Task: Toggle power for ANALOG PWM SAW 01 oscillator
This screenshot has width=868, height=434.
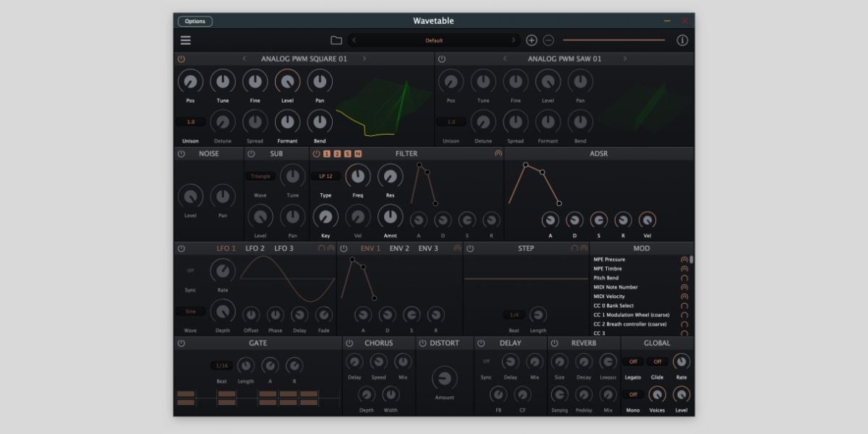Action: pyautogui.click(x=441, y=59)
